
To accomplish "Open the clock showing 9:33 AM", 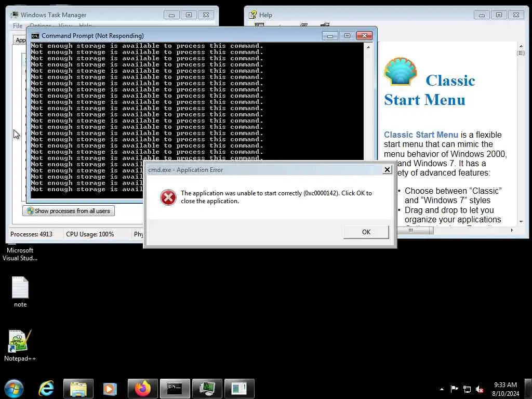I will [505, 389].
